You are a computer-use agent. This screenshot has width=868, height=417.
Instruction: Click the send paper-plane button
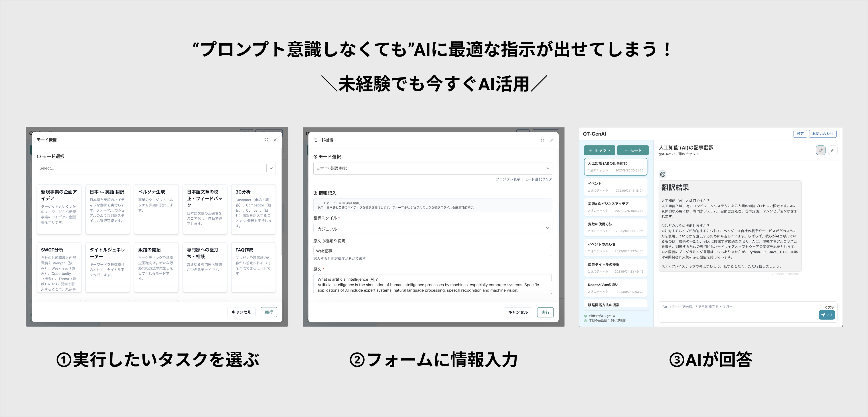click(827, 315)
